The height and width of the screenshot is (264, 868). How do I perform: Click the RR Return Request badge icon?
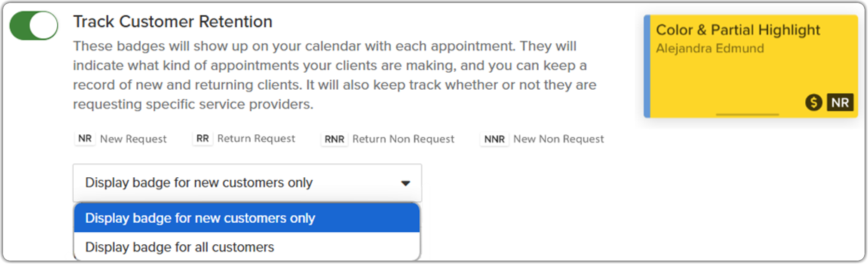pyautogui.click(x=202, y=138)
